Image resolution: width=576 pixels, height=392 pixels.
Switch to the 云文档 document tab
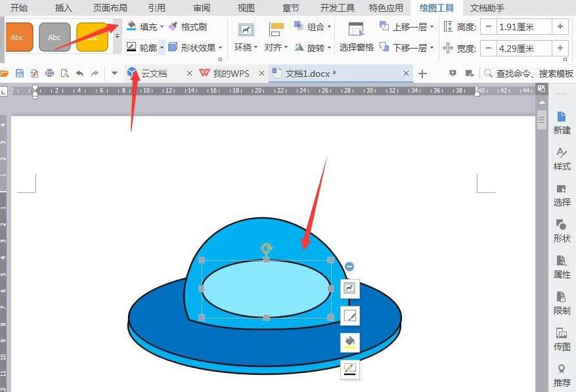point(154,74)
